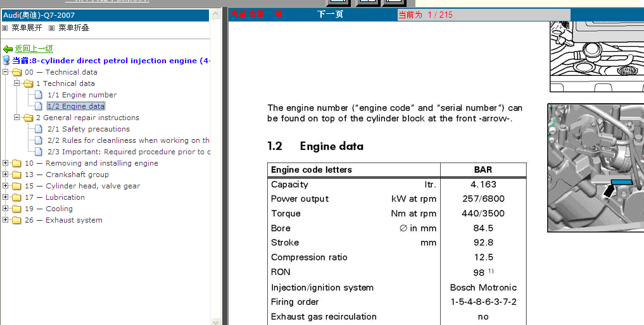Screen dimensions: 644x325
Task: Click the folder icon of 15 — Cylinder head
Action: pyautogui.click(x=17, y=187)
